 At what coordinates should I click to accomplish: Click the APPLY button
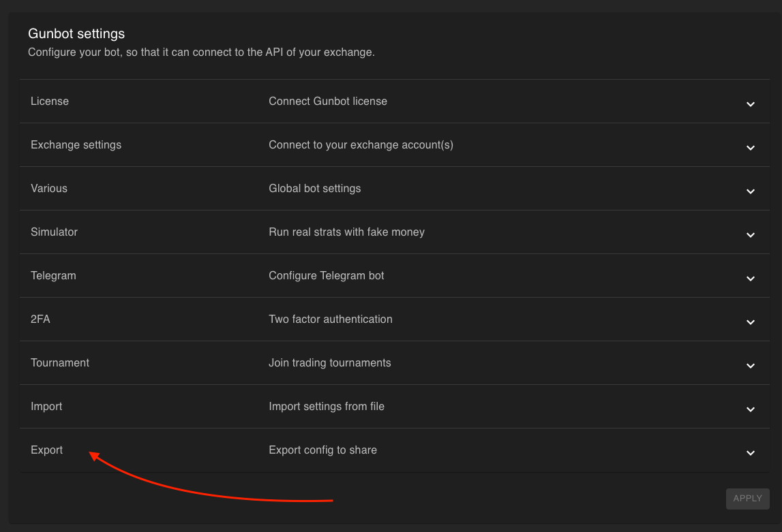click(x=747, y=498)
